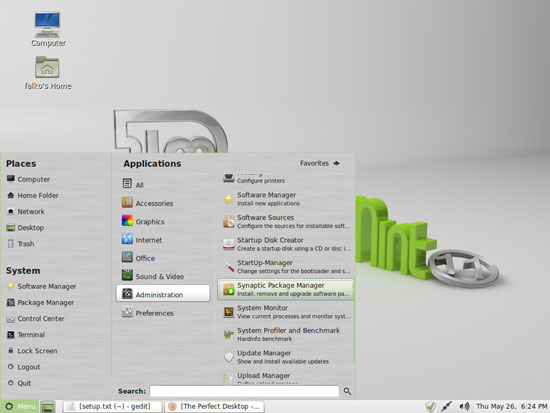Switch to The Perfect Desktop browser window
This screenshot has height=413, width=550.
coord(214,406)
